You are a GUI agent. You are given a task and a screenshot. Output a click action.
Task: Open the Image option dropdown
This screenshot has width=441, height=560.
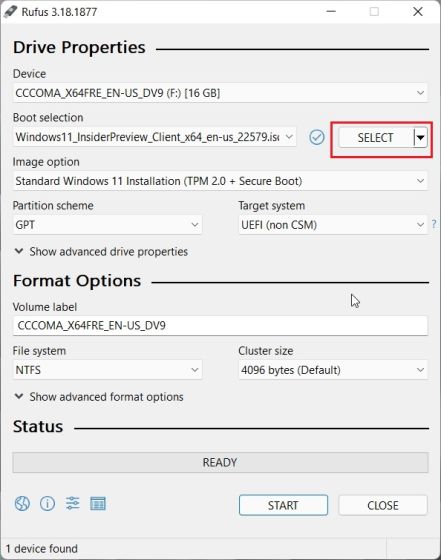click(220, 181)
